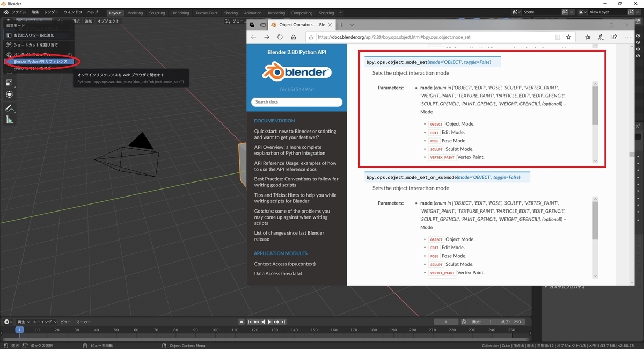Open the ウィンドウ menu
Screen dimensions: 644x349
(x=73, y=12)
